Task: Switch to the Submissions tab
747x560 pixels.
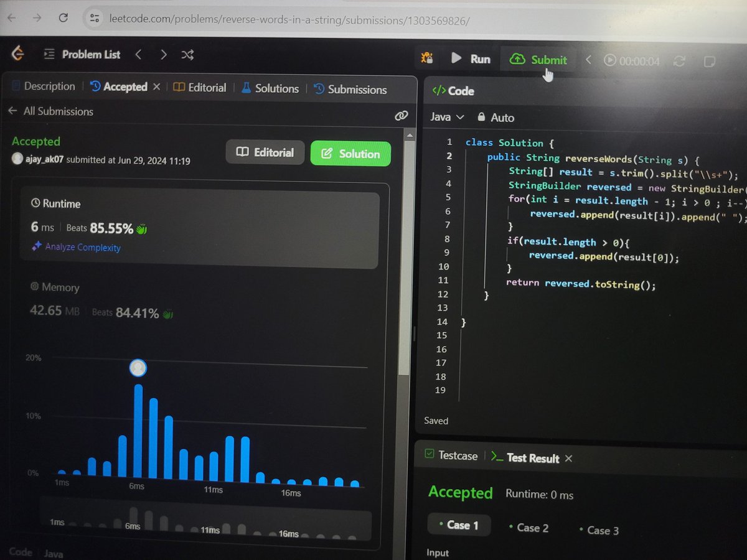Action: click(350, 90)
